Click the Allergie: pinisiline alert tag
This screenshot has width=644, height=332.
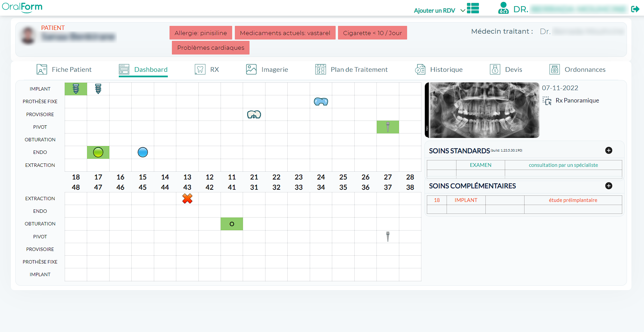coord(201,33)
